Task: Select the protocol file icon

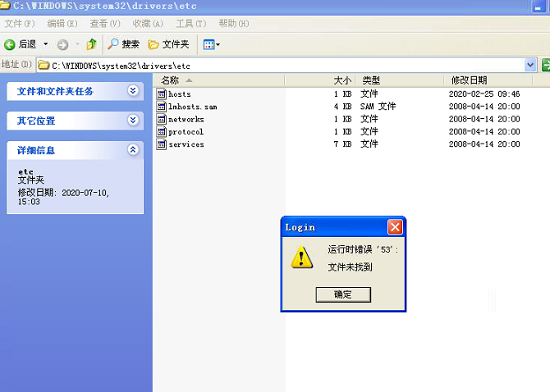Action: 162,132
